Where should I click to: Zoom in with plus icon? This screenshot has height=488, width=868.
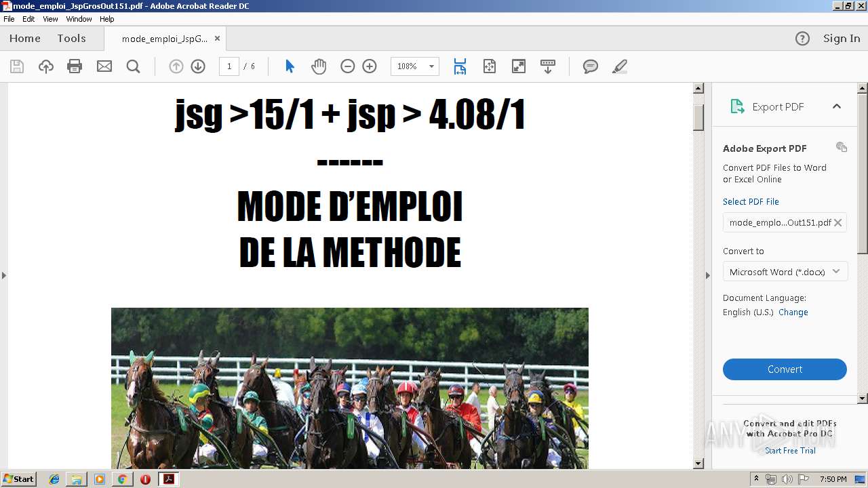(369, 66)
